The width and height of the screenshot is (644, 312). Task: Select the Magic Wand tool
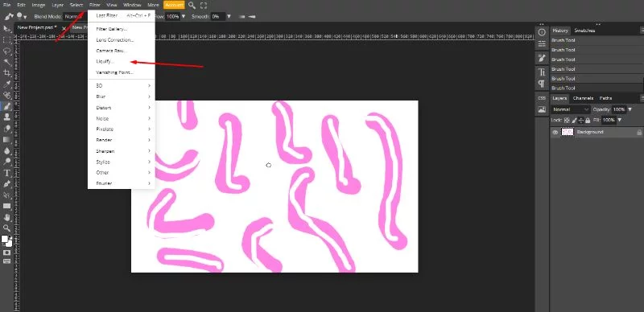[x=7, y=62]
